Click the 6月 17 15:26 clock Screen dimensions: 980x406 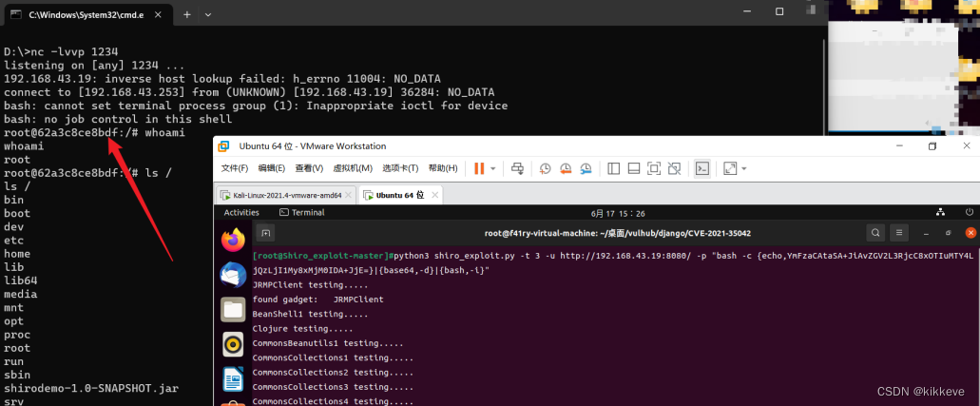pyautogui.click(x=618, y=213)
